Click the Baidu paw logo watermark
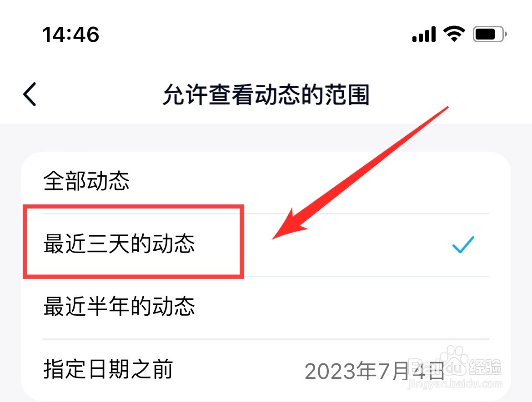Viewport: 532px width, 402px height. (x=454, y=360)
